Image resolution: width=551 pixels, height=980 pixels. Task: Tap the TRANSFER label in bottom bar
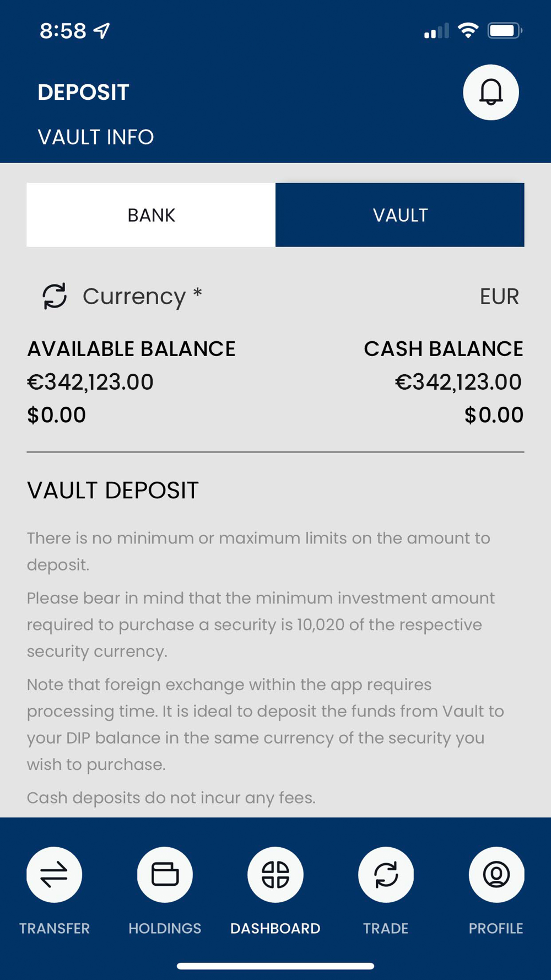pyautogui.click(x=55, y=928)
